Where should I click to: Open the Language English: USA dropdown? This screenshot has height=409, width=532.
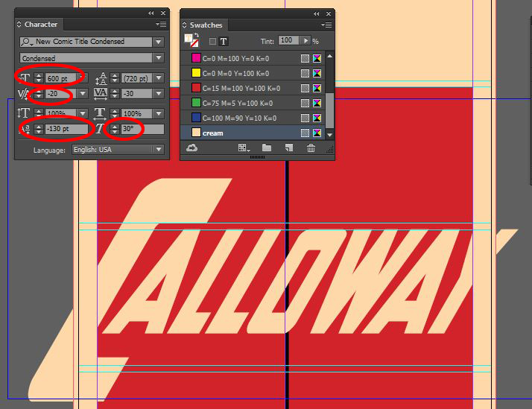tap(158, 149)
